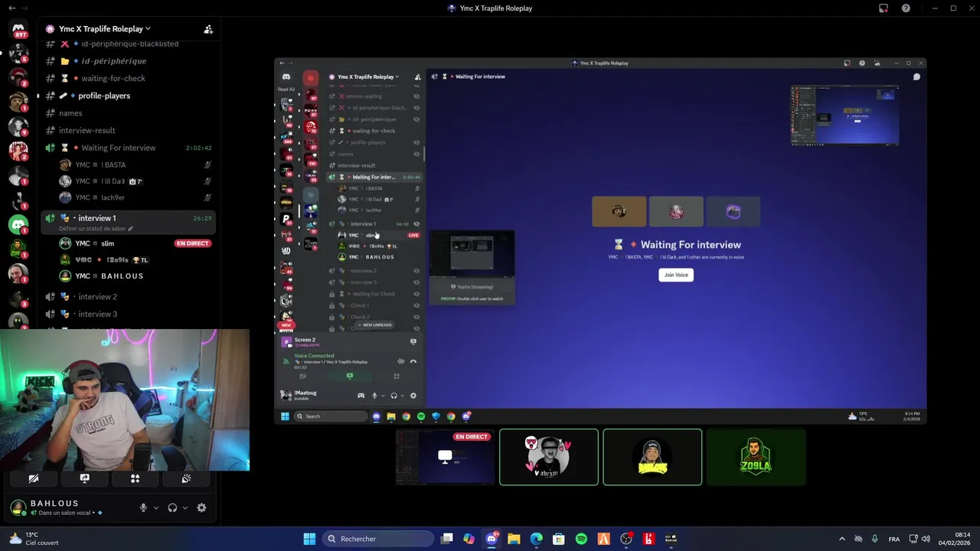Open the id-périphérique-blacklisted channel
Screen dimensions: 980x551
pos(127,44)
